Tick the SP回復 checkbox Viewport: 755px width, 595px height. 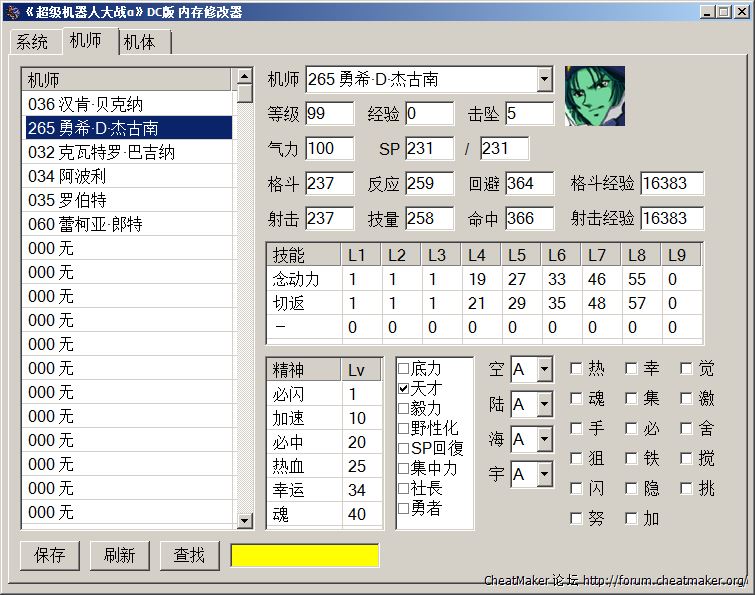[x=404, y=448]
